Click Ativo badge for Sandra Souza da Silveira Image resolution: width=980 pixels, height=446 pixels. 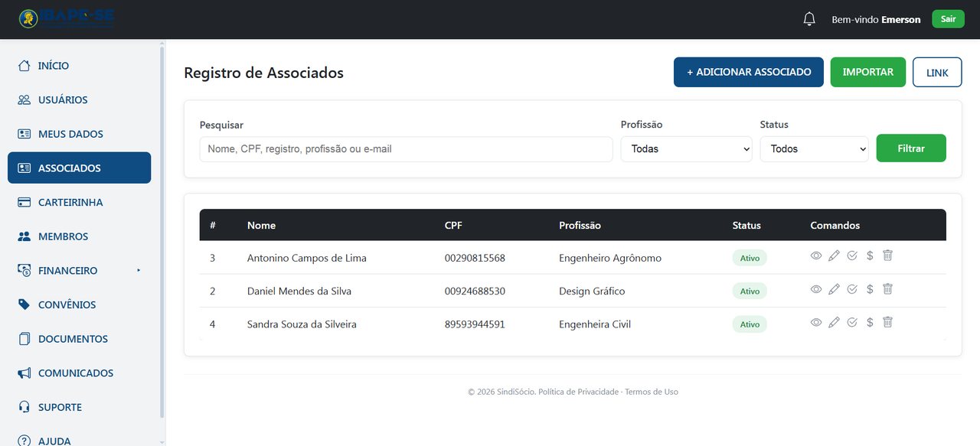click(x=750, y=324)
